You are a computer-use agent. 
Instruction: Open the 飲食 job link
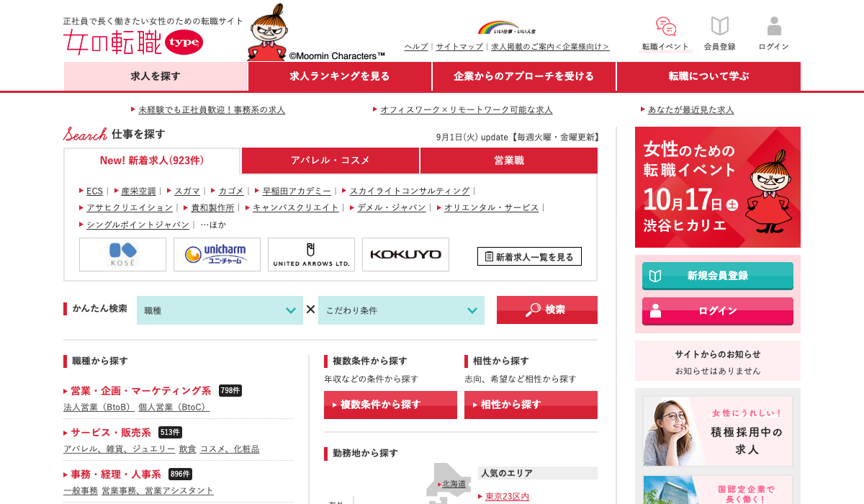187,449
